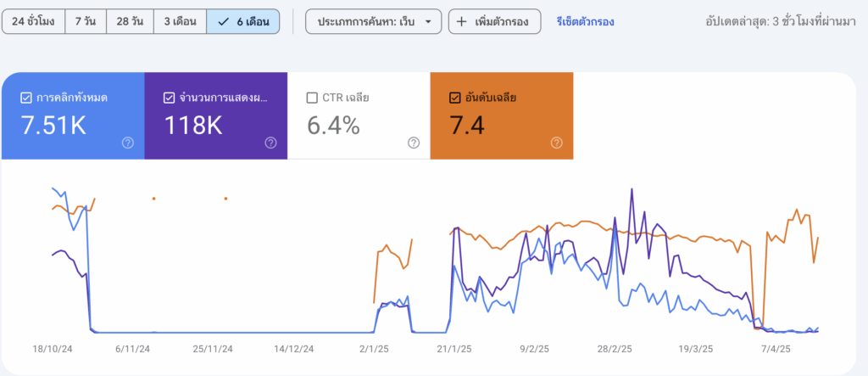Click the 6.4% CTR value
Image resolution: width=868 pixels, height=376 pixels.
point(333,126)
